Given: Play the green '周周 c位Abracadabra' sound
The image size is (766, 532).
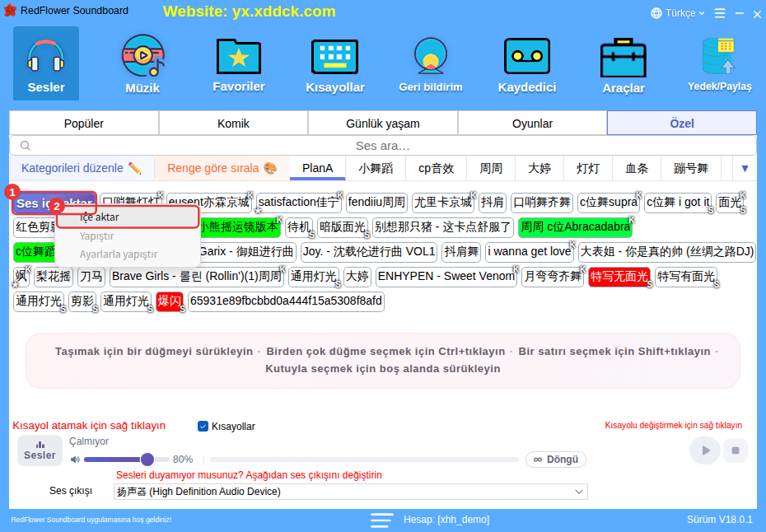Looking at the screenshot, I should pos(575,227).
